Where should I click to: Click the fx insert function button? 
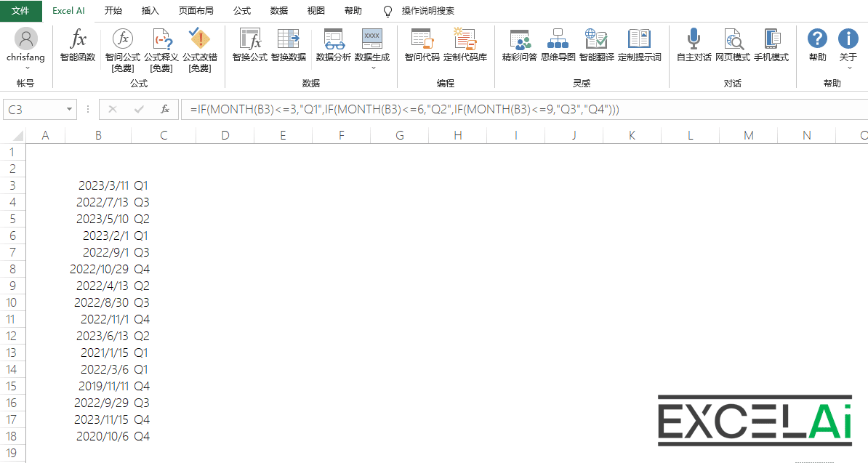[165, 110]
